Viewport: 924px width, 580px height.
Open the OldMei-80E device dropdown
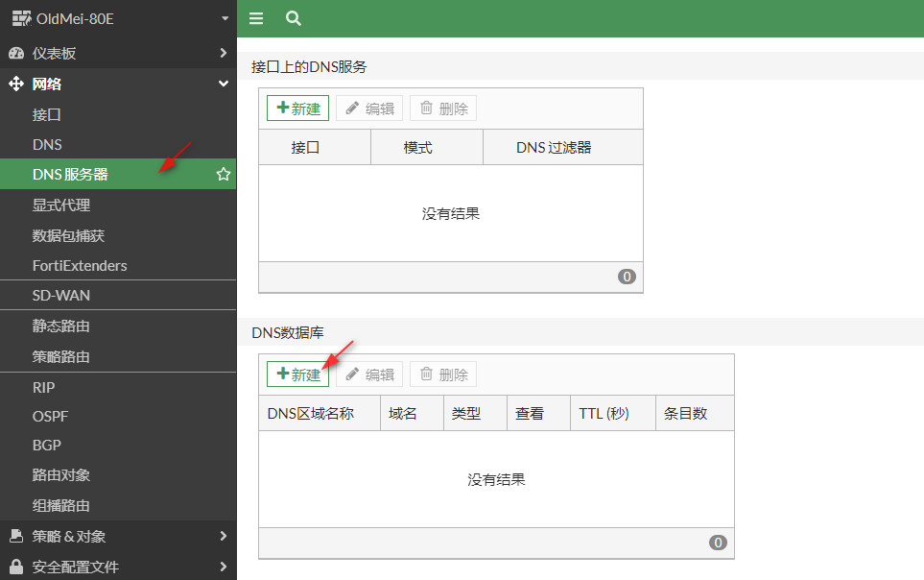click(x=225, y=18)
